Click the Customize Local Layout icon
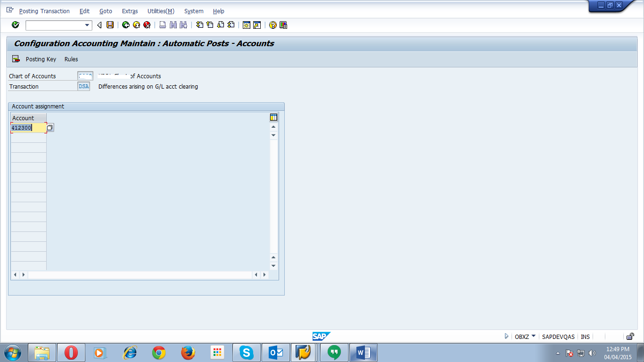 point(283,25)
